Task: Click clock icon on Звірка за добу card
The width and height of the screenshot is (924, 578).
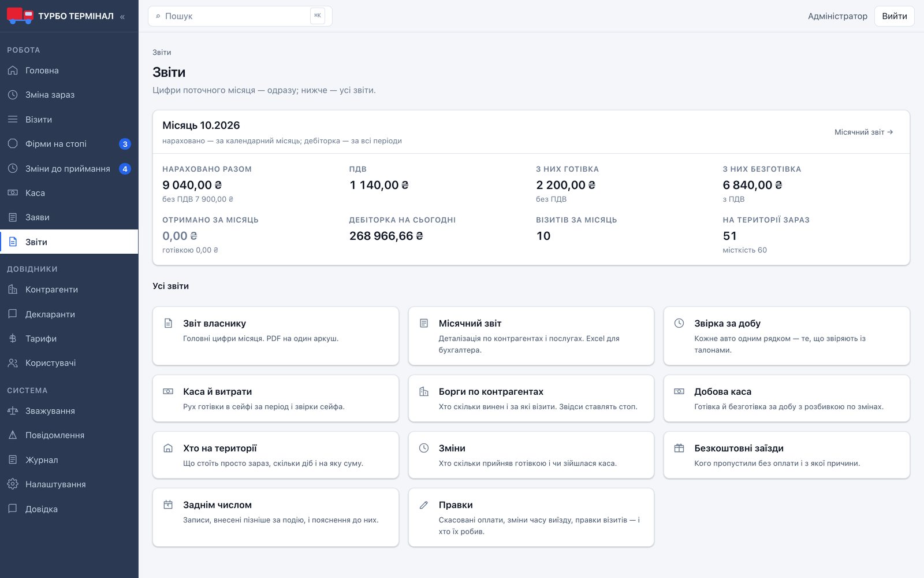Action: (x=679, y=324)
